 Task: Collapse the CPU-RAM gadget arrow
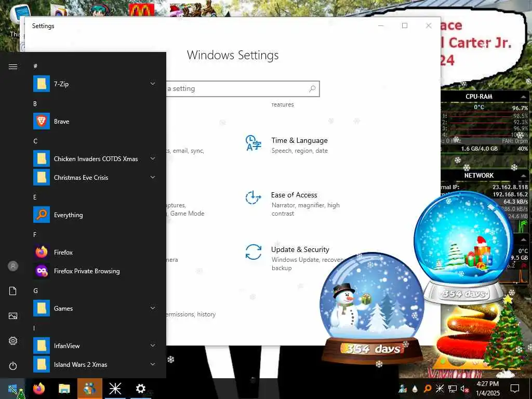point(523,97)
